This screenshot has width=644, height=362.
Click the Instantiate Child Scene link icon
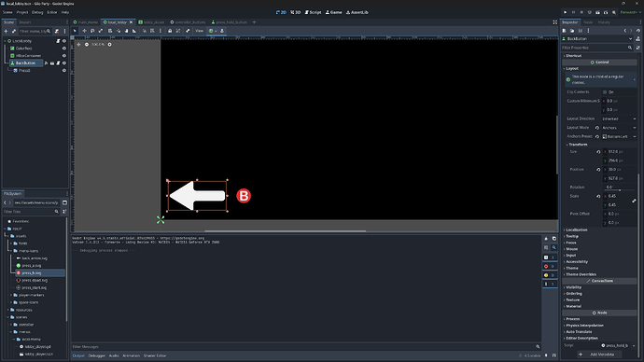point(14,31)
